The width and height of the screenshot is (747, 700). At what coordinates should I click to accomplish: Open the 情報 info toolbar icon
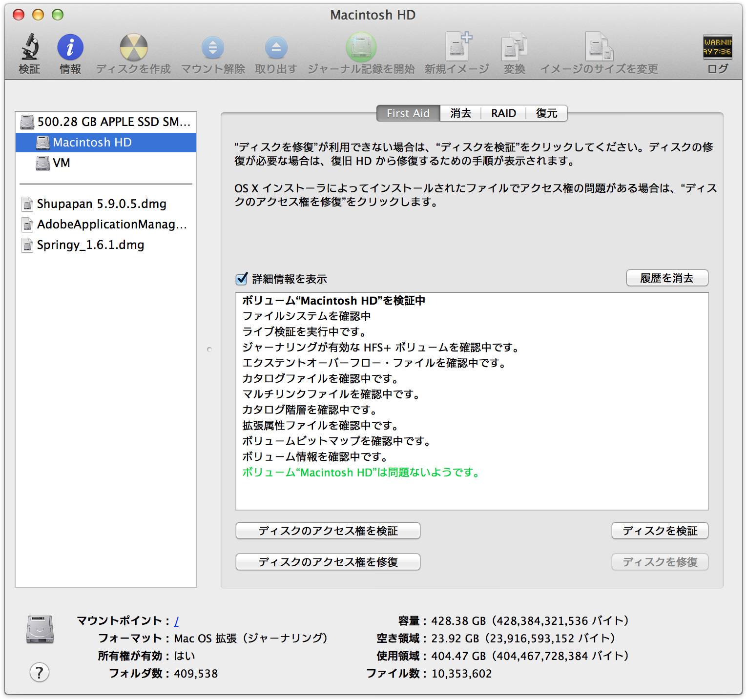pyautogui.click(x=70, y=47)
